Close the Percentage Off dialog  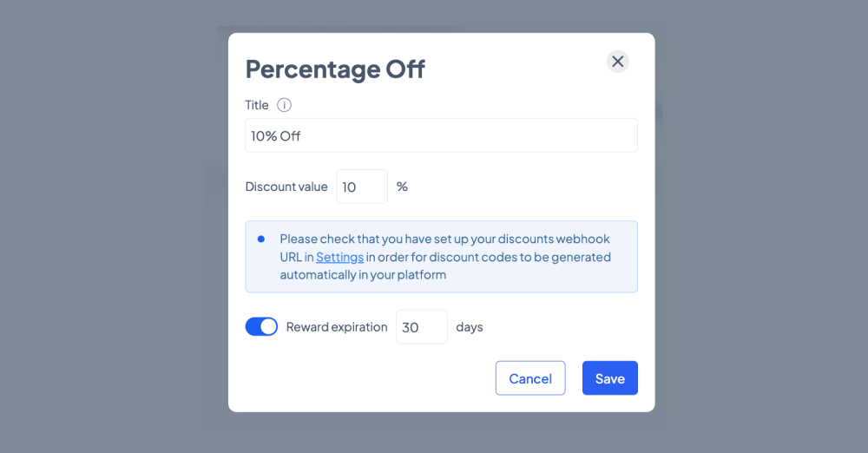point(618,62)
